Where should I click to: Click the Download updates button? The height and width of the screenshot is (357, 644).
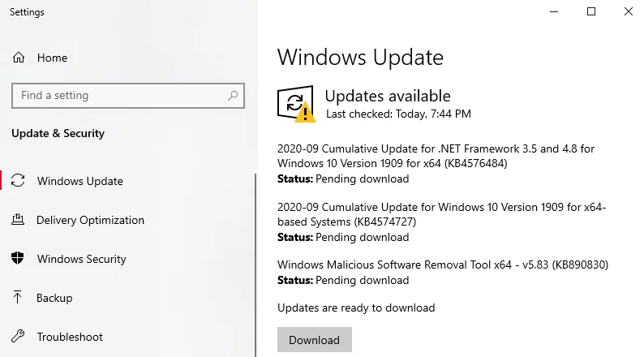point(315,340)
